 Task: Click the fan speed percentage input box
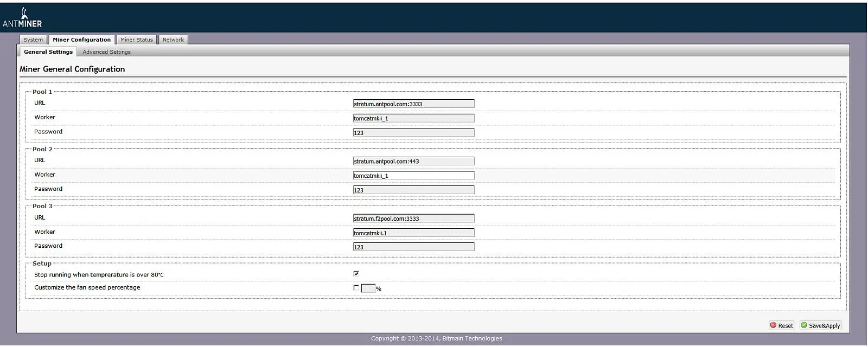click(x=368, y=288)
